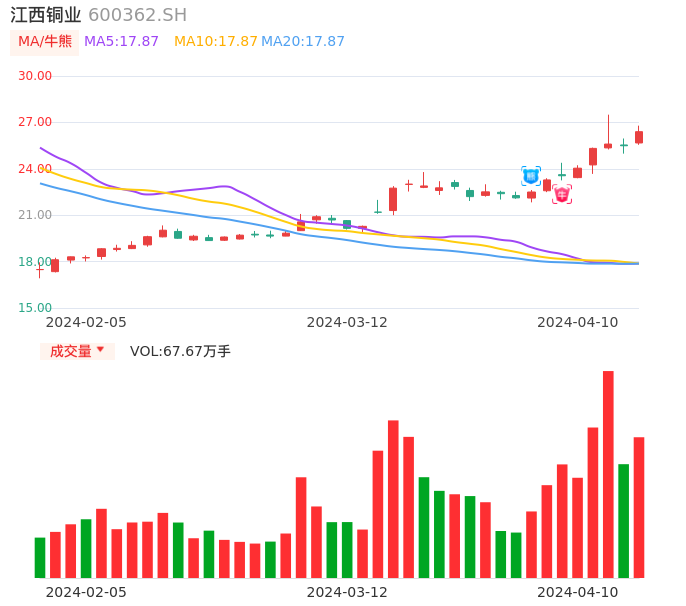Click the MA5:17.87 legend label
686x606 pixels.
121,41
